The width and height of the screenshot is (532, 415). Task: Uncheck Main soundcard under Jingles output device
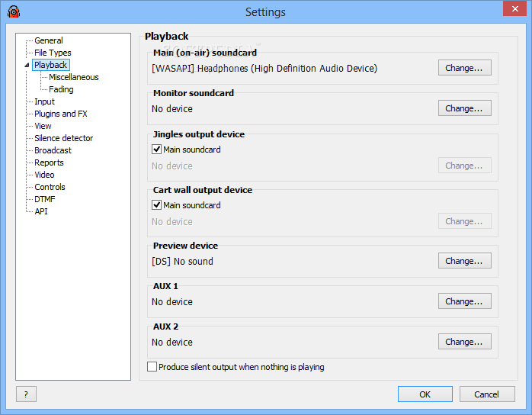[156, 150]
